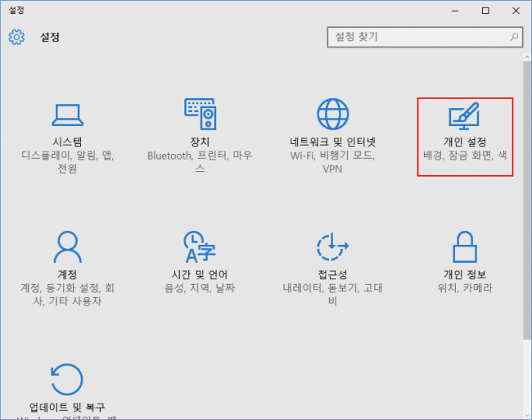
Task: Open the 네트워크 및 인터넷 globe icon
Action: (x=332, y=114)
